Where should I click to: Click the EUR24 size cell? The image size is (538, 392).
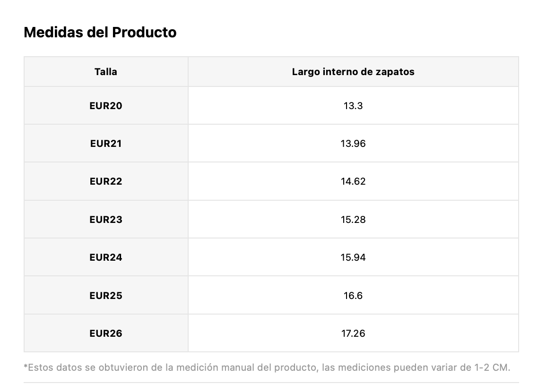click(106, 257)
